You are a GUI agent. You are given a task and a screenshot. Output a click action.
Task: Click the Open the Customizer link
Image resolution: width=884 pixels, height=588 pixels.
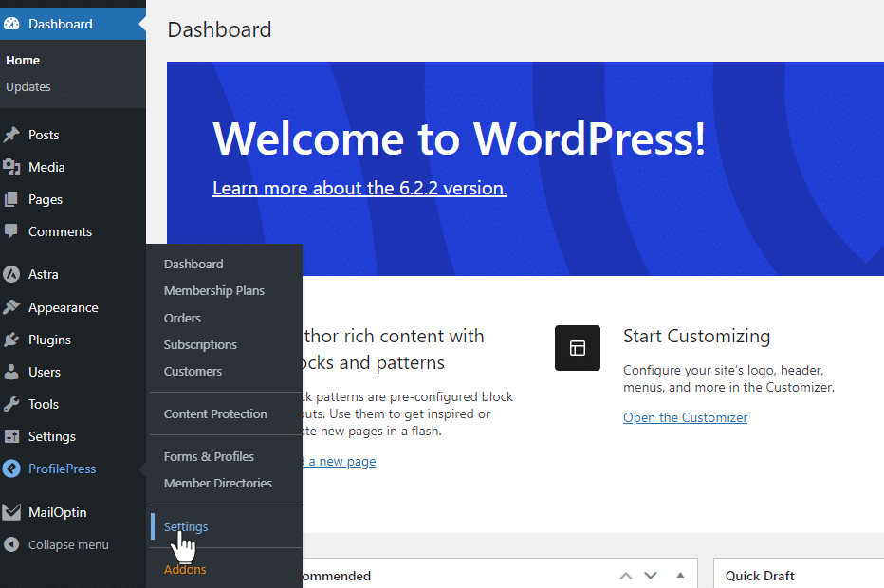pos(685,417)
